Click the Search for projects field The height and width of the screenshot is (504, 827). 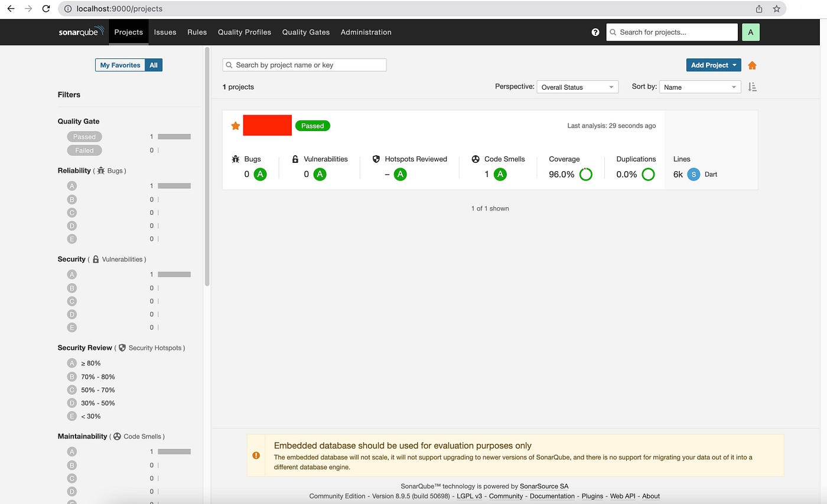coord(672,32)
